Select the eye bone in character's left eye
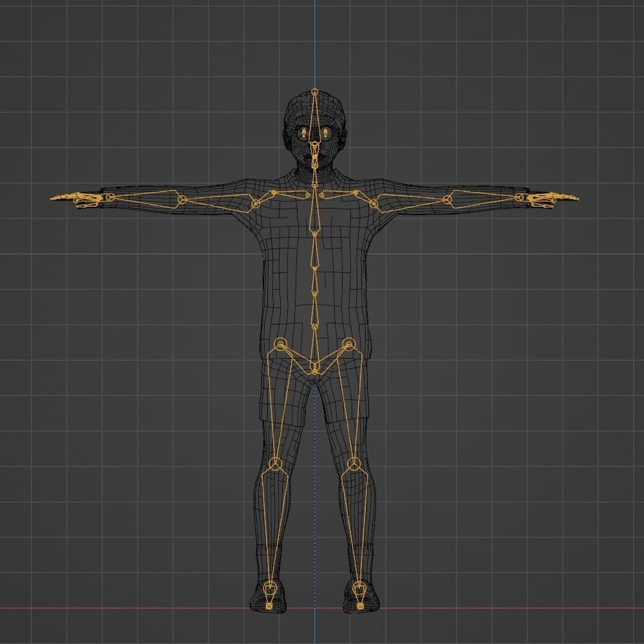 point(326,132)
